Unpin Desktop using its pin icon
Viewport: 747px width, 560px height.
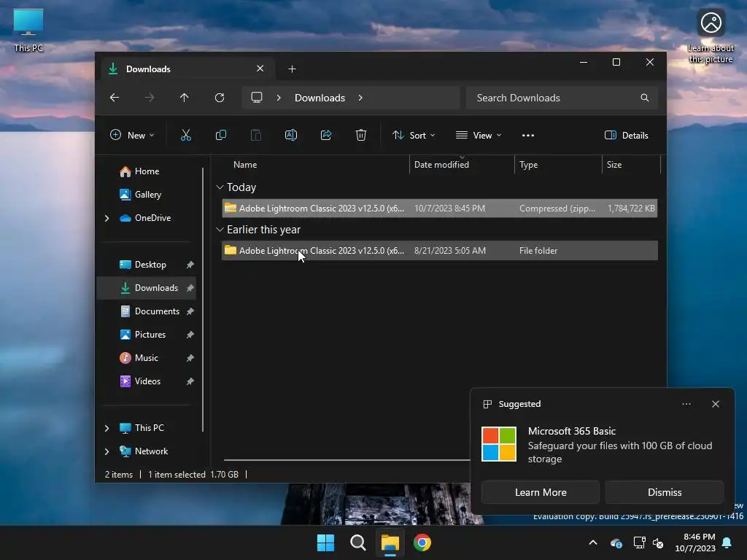click(x=190, y=265)
